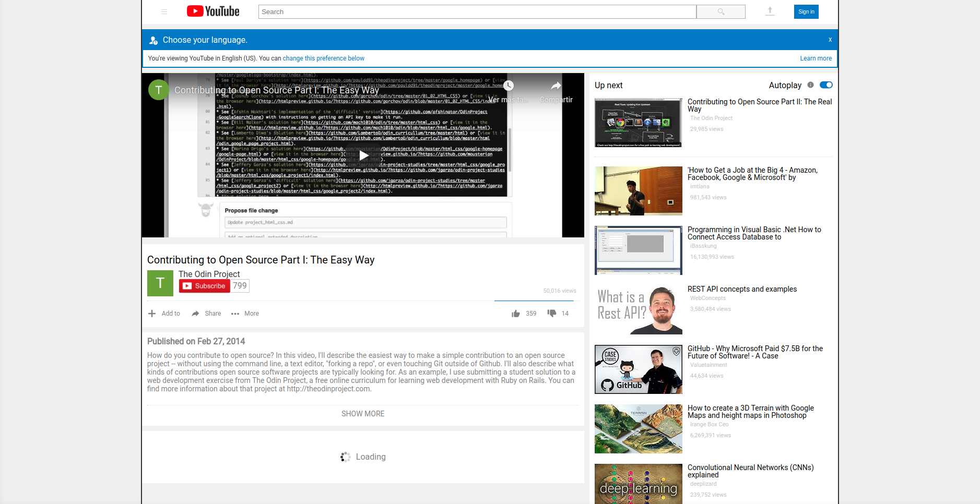
Task: Click the like/dislike ratio bar
Action: [x=534, y=301]
